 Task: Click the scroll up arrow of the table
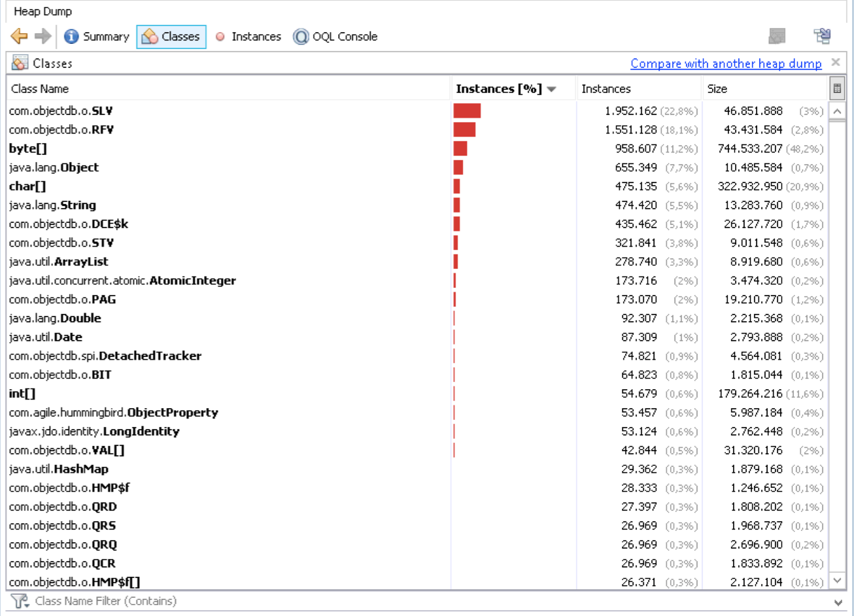coord(837,111)
